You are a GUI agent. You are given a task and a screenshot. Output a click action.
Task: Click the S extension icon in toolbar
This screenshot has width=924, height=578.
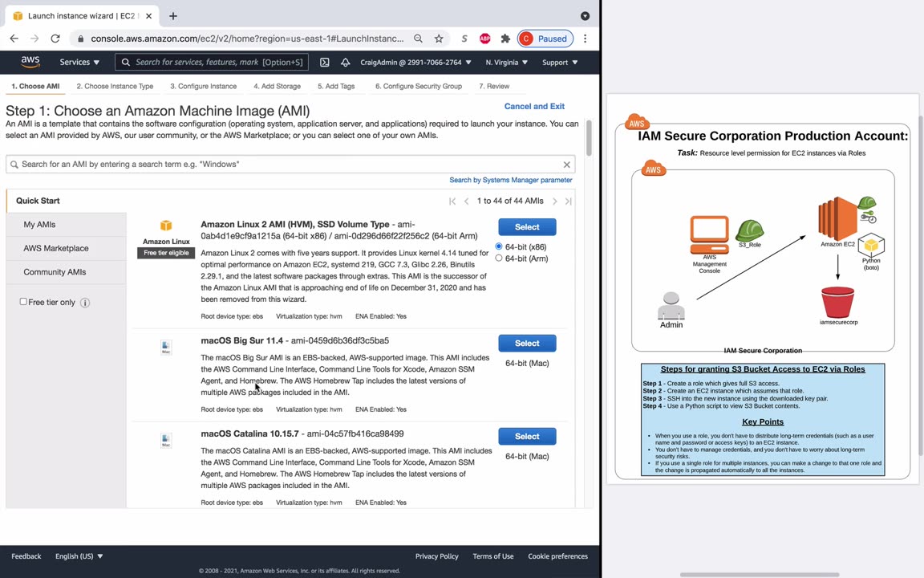pos(464,39)
